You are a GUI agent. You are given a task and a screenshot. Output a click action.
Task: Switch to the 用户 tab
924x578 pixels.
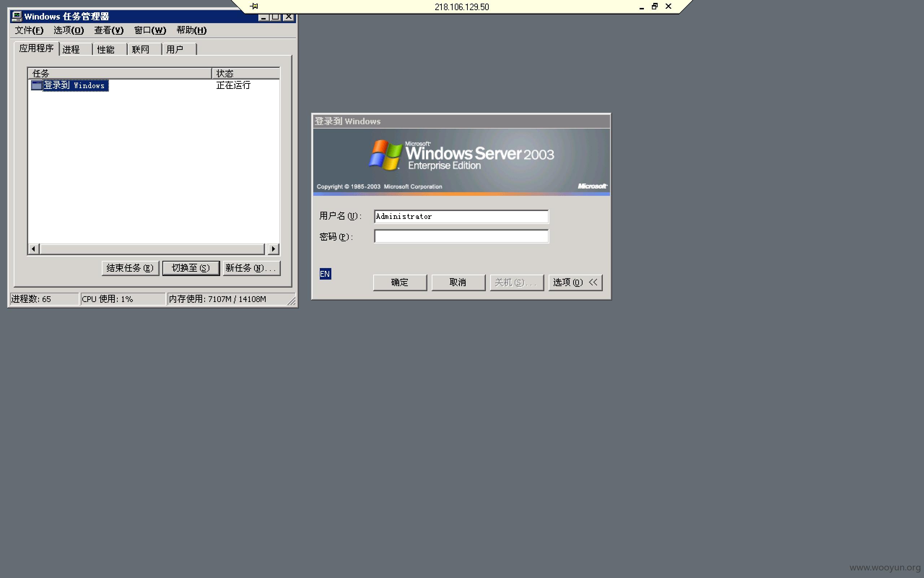[x=179, y=50]
